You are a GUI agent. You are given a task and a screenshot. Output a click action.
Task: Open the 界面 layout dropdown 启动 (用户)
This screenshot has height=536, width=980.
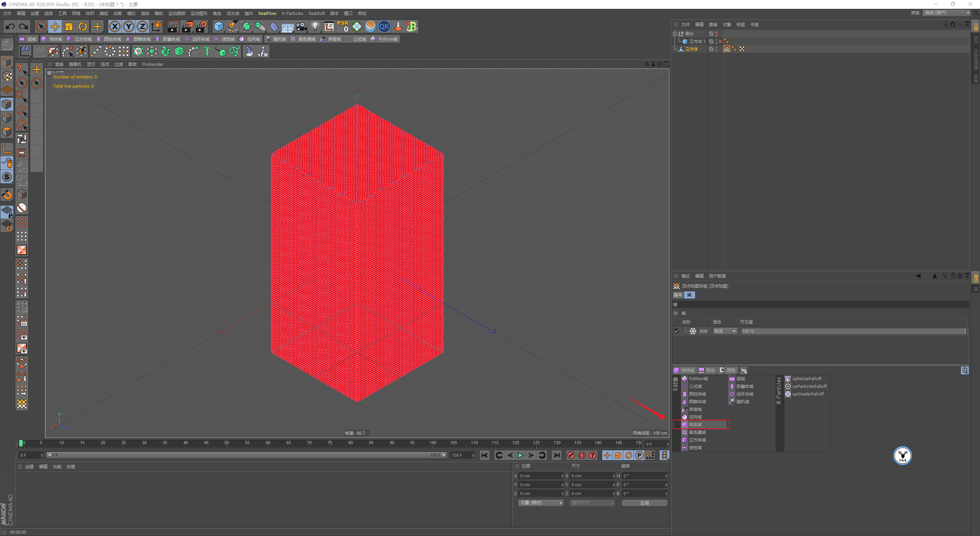click(947, 13)
